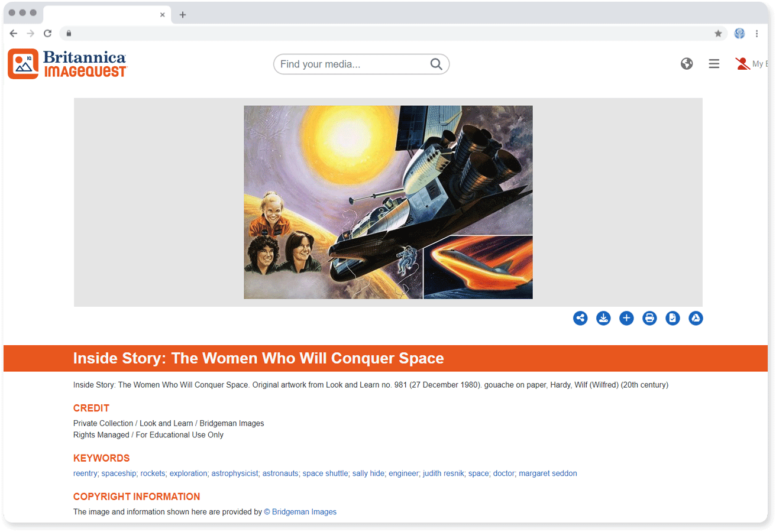Click the COPYRIGHT INFORMATION heading
The image size is (776, 532).
pyautogui.click(x=137, y=497)
